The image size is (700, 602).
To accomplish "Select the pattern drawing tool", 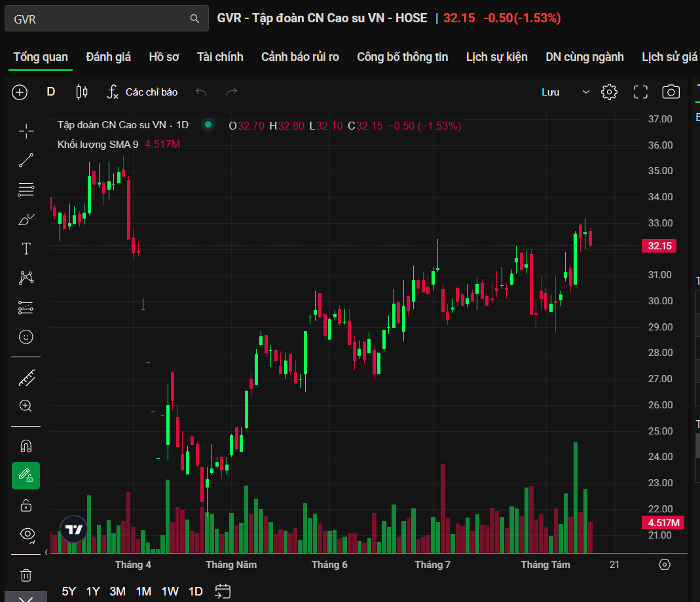I will coord(26,277).
